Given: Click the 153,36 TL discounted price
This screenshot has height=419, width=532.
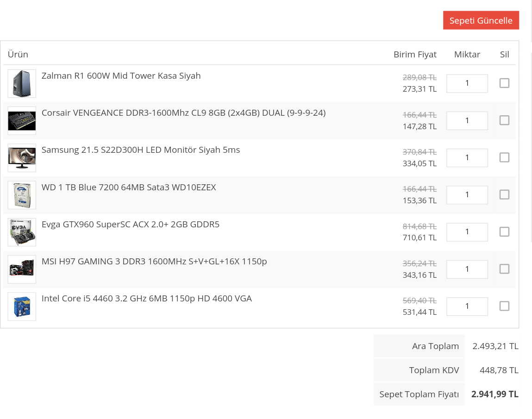Looking at the screenshot, I should coord(419,200).
